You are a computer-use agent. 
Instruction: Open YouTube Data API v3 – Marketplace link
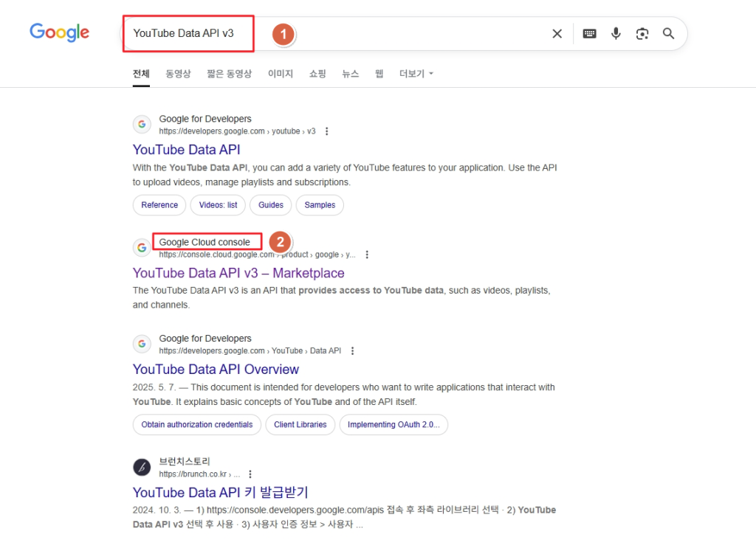click(238, 273)
